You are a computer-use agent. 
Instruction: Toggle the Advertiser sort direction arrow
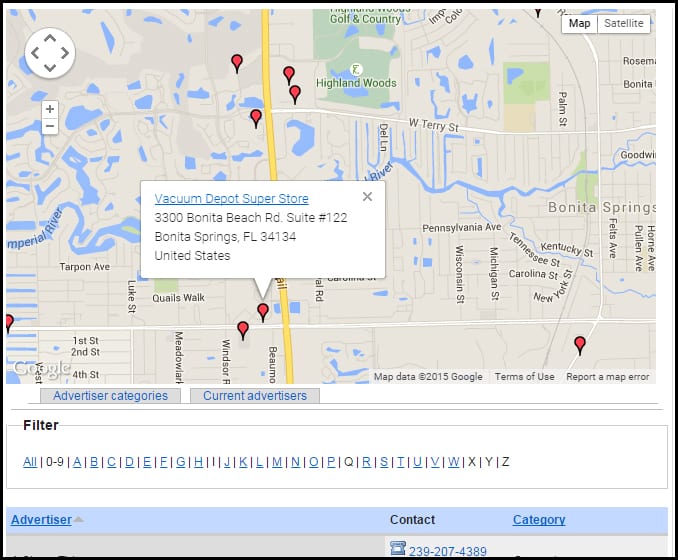pos(78,519)
